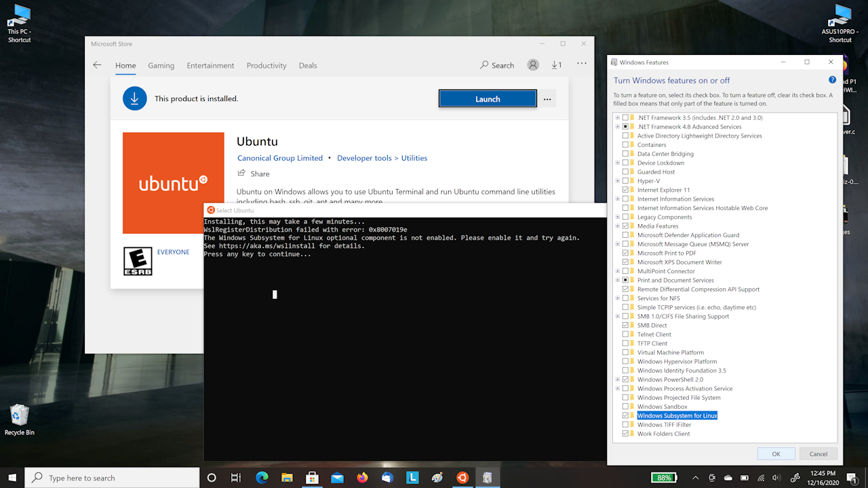
Task: Open more options next to Launch
Action: pyautogui.click(x=547, y=99)
